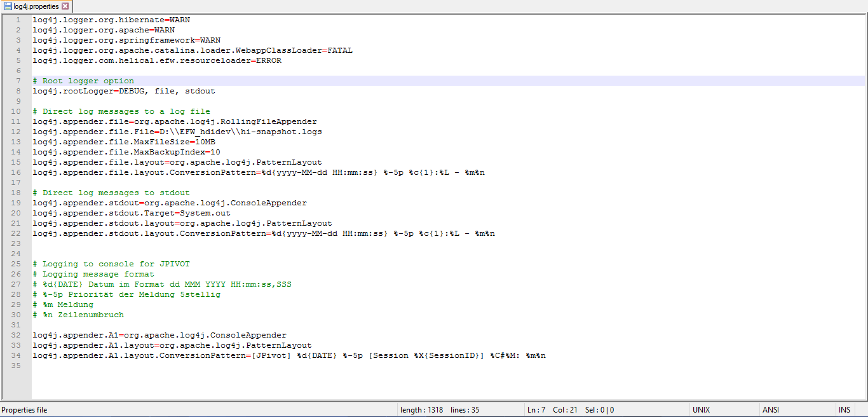The height and width of the screenshot is (417, 868).
Task: Click the line 'log4j.logger.org.hibernate=WARN'
Action: (x=111, y=20)
